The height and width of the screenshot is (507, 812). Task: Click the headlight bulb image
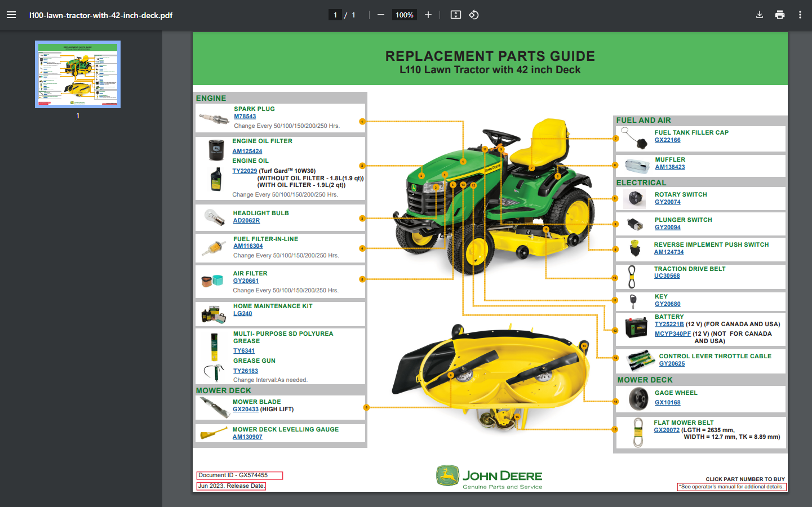click(214, 217)
